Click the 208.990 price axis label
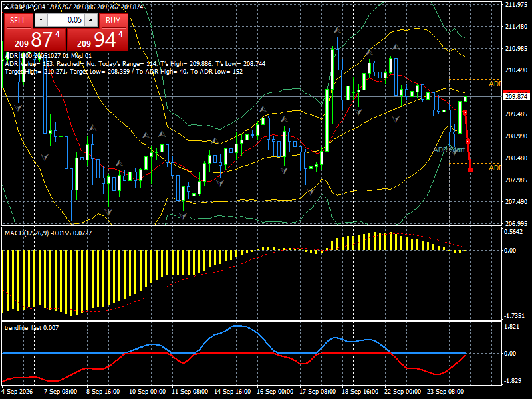532x399 pixels. point(516,136)
